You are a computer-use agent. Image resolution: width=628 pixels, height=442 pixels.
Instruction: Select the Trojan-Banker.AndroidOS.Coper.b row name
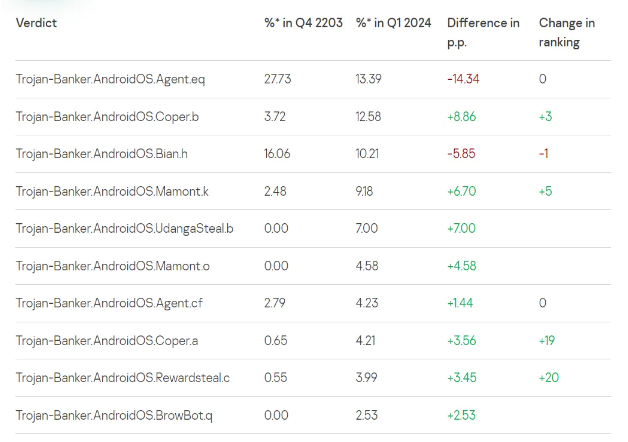(x=107, y=117)
